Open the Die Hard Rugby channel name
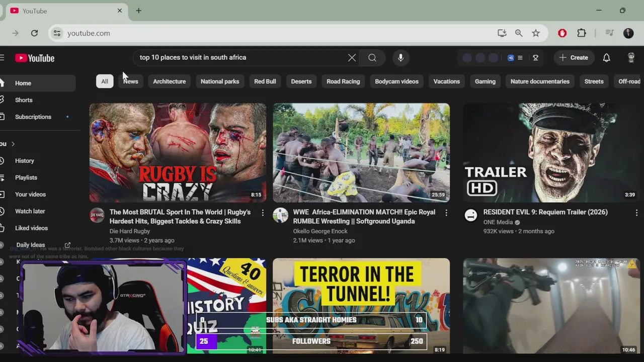The height and width of the screenshot is (362, 644). pyautogui.click(x=130, y=231)
